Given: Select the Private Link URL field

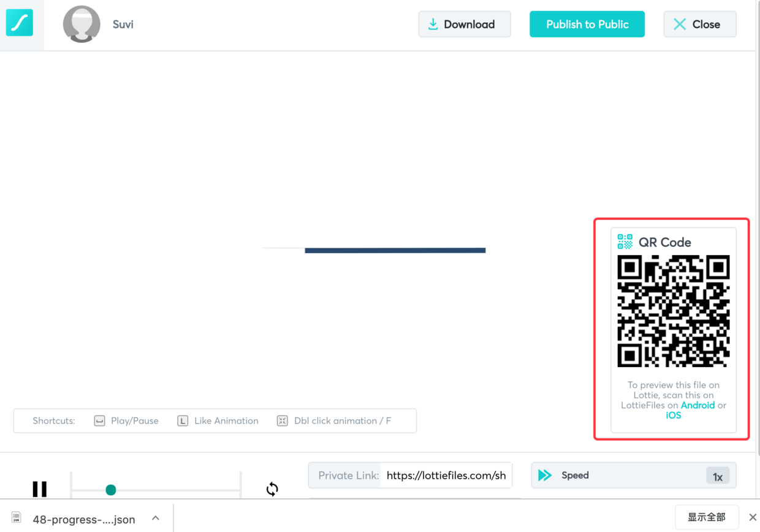Looking at the screenshot, I should pyautogui.click(x=446, y=475).
